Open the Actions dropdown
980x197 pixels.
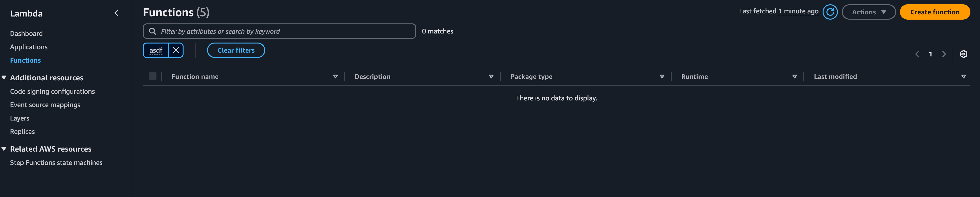(869, 12)
